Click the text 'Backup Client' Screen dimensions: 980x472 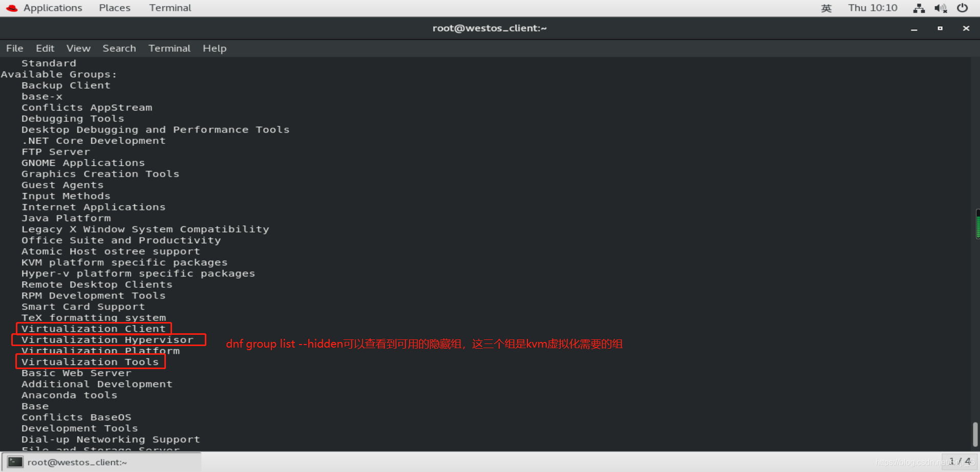click(x=66, y=85)
